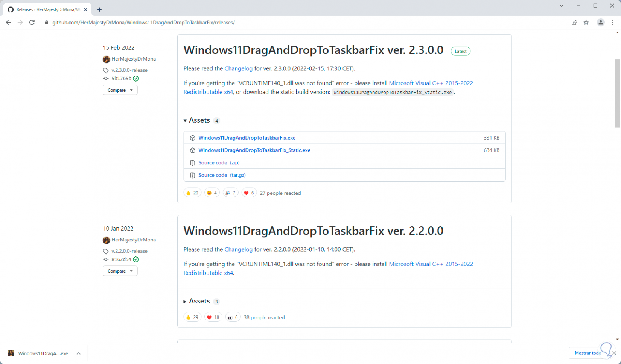Click the commit icon beside 8162d54
Image resolution: width=621 pixels, height=364 pixels.
click(x=106, y=259)
